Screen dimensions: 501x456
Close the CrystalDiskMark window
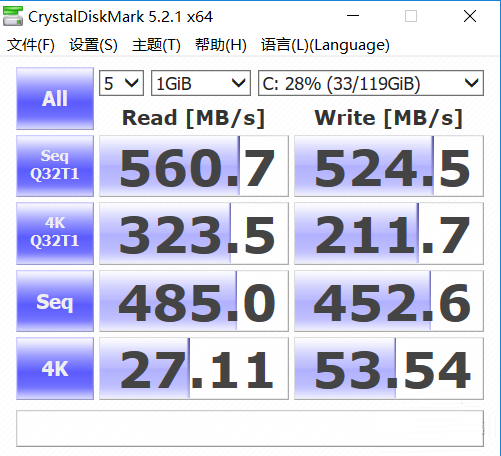click(470, 16)
